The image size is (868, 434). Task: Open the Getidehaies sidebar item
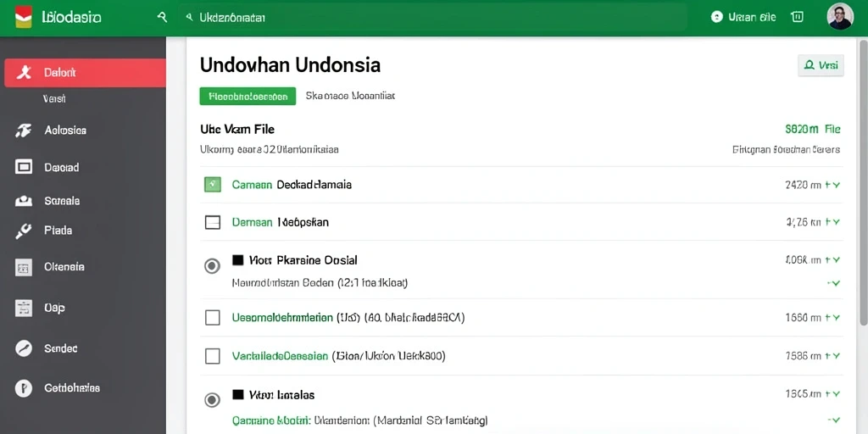(72, 388)
